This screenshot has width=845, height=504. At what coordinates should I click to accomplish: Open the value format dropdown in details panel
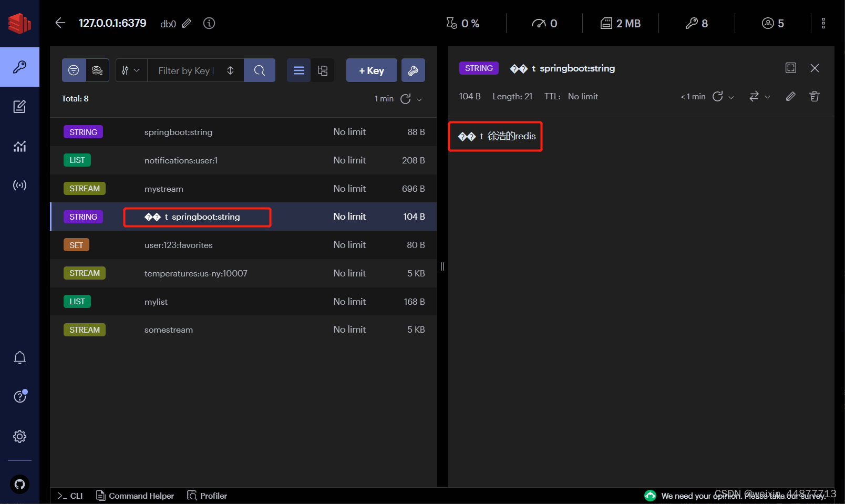(760, 96)
